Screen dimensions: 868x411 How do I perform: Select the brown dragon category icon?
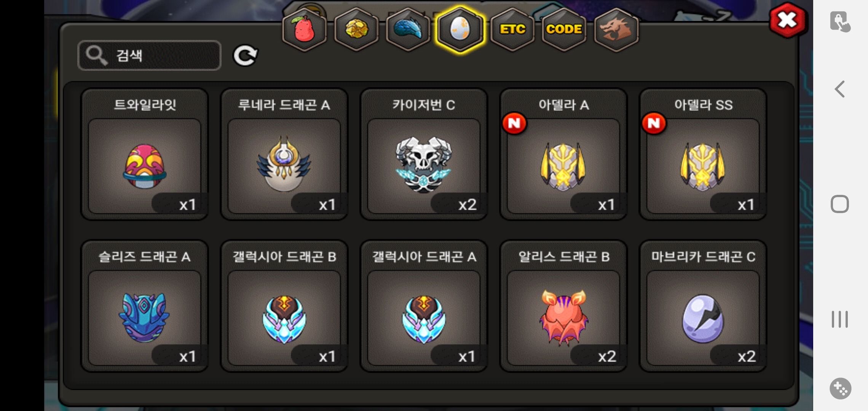(x=616, y=29)
